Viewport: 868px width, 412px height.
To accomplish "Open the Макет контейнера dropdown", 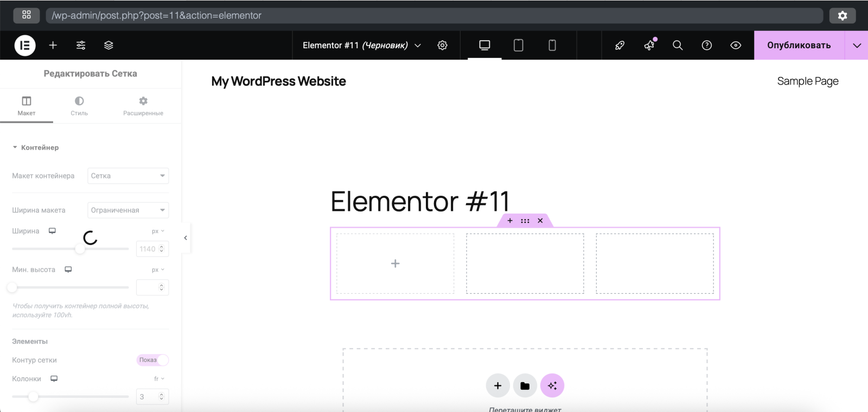I will (128, 176).
